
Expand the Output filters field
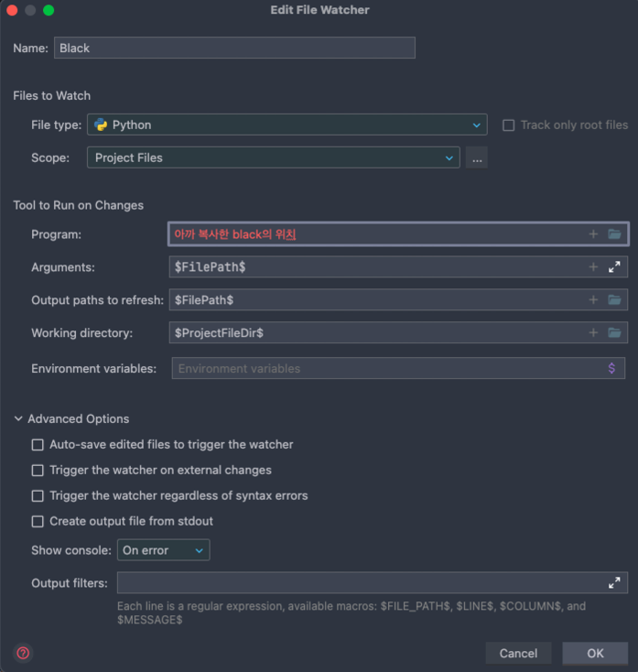(614, 583)
